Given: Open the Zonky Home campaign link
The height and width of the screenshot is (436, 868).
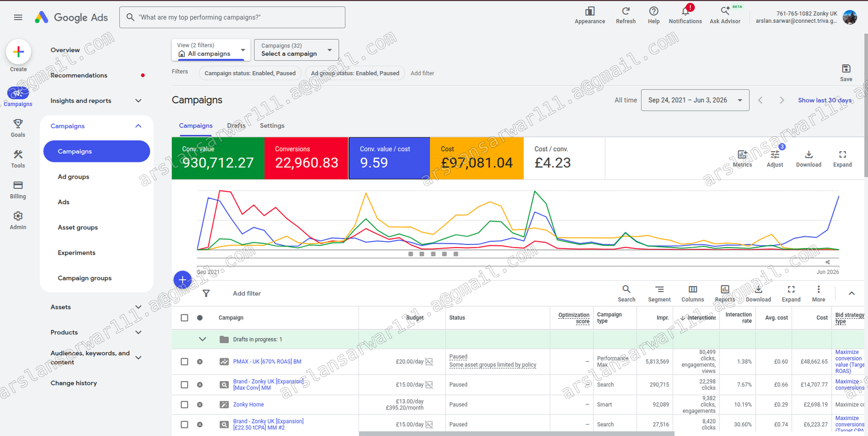Looking at the screenshot, I should (x=248, y=405).
